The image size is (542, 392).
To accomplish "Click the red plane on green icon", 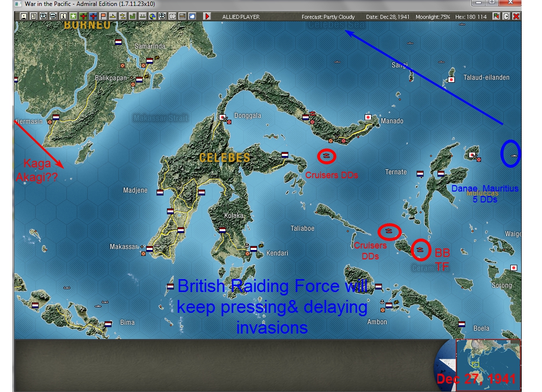I will coord(83,16).
